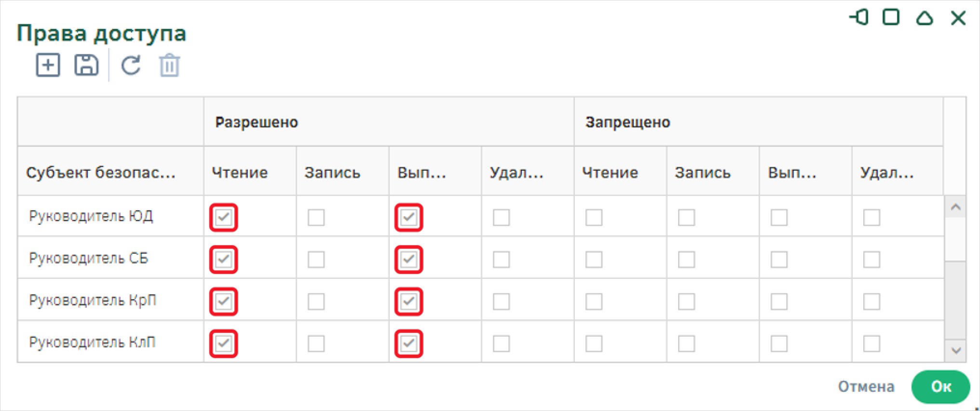
Task: Save access rights with the floppy disk icon
Action: coord(86,65)
